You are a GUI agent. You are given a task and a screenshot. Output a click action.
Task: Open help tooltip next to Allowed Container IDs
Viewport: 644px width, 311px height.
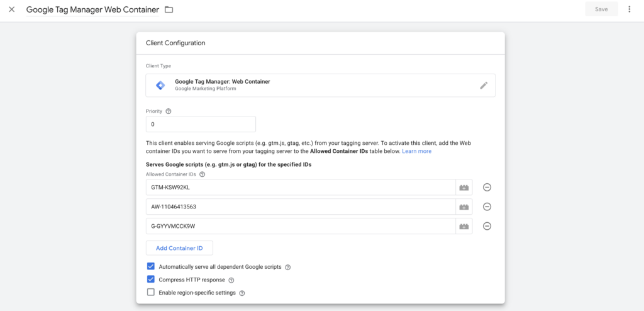tap(202, 174)
